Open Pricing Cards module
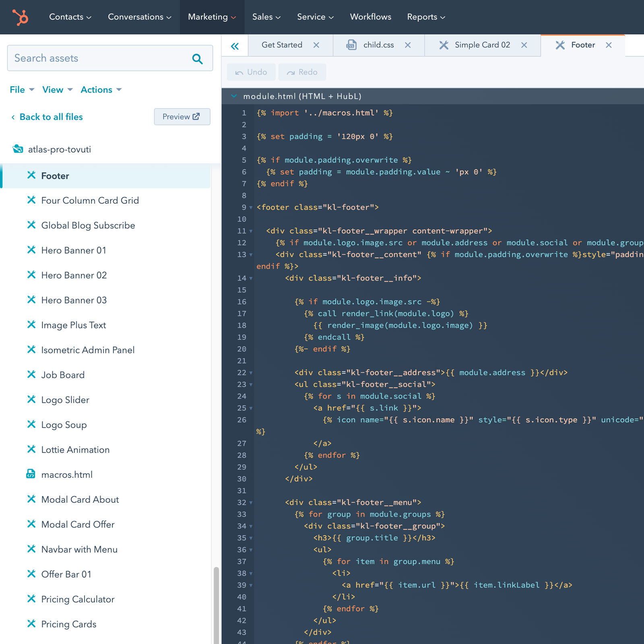 (69, 624)
